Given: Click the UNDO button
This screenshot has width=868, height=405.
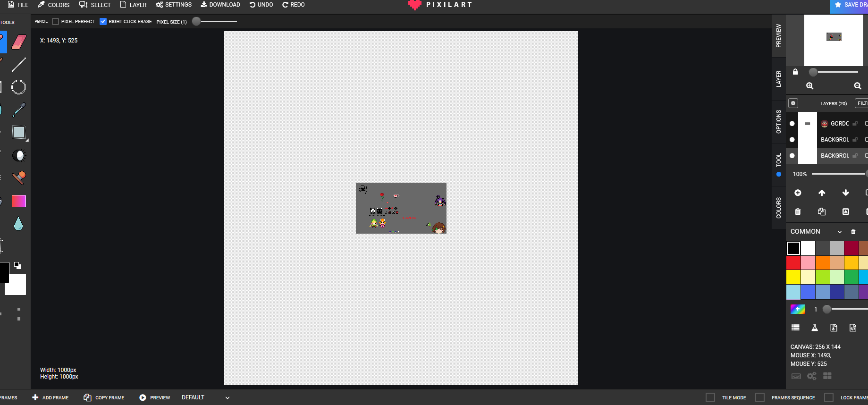Looking at the screenshot, I should (x=261, y=5).
